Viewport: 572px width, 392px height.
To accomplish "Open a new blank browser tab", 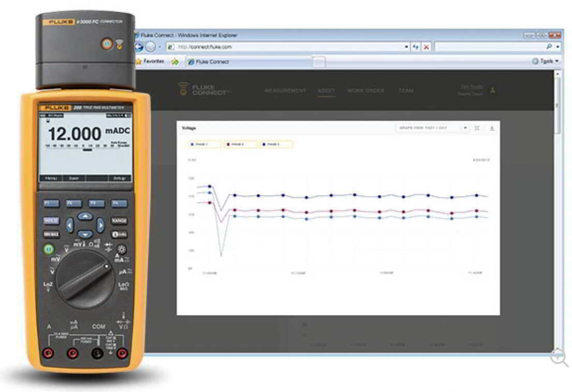I will [x=319, y=62].
